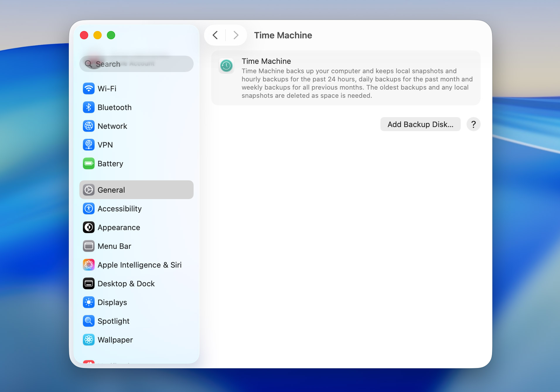The width and height of the screenshot is (560, 392).
Task: Click the Time Machine heading in the info card
Action: [x=266, y=61]
